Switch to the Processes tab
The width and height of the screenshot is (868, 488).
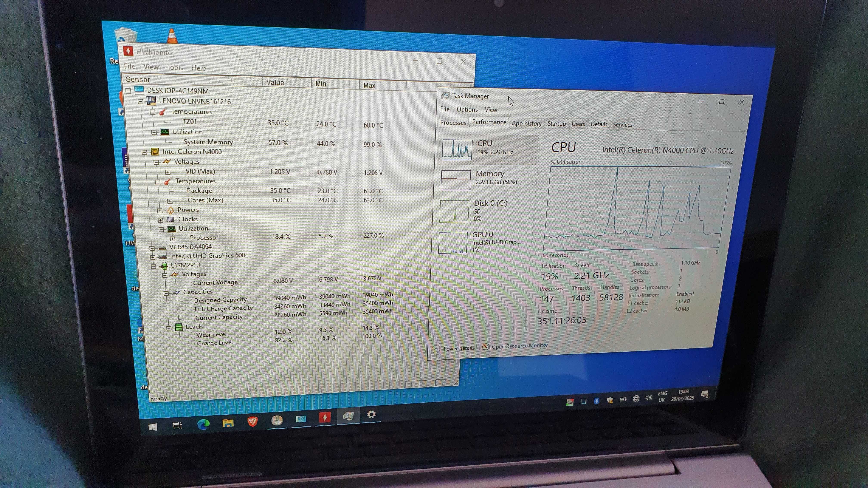[x=453, y=123]
